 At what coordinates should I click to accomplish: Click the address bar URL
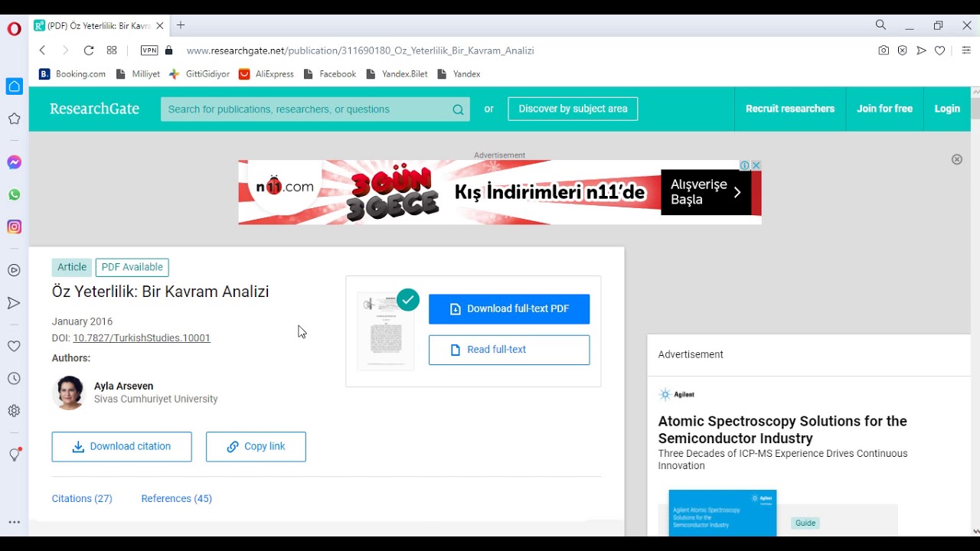(x=360, y=51)
